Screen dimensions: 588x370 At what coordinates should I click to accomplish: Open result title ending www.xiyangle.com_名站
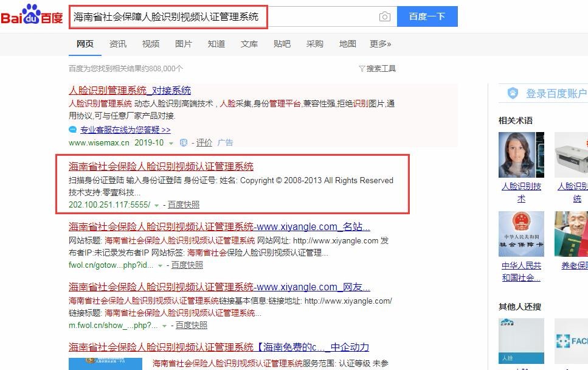tap(220, 226)
